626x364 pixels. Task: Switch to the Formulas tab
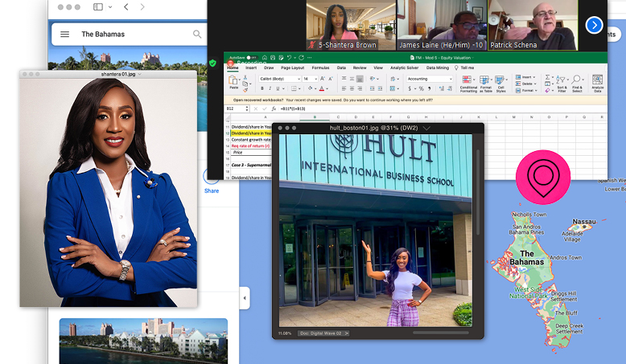pos(320,67)
